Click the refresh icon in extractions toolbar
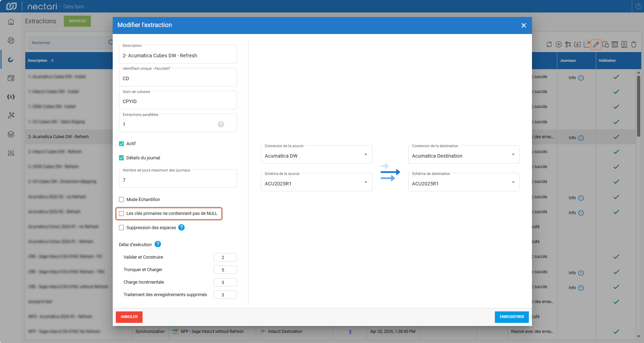Screen dimensions: 644x343 [549, 44]
